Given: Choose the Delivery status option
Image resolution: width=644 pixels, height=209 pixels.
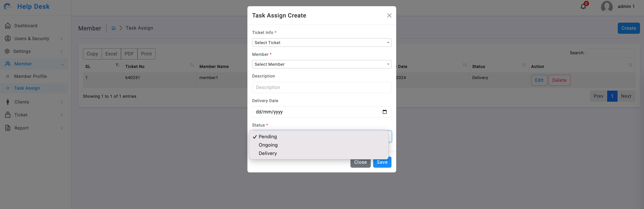Looking at the screenshot, I should point(267,153).
